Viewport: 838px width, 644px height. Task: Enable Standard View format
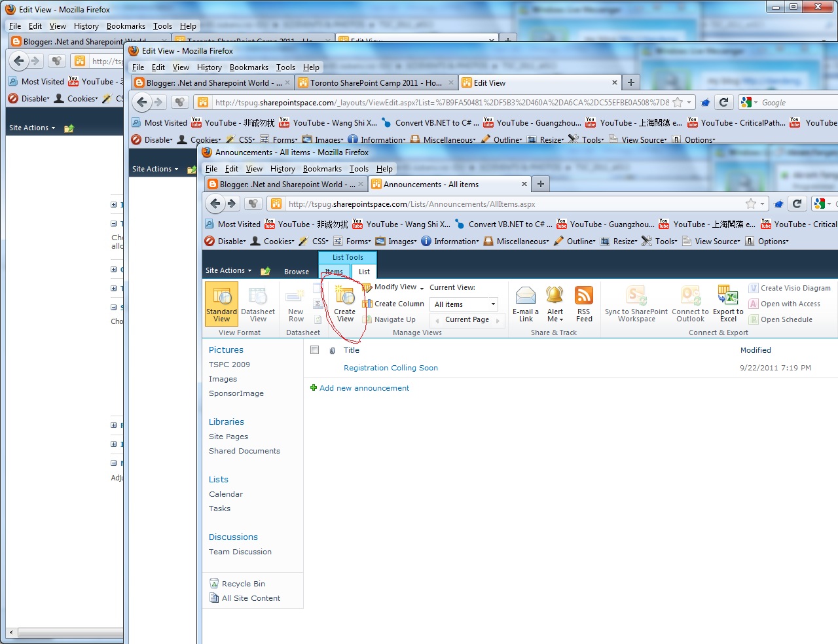[x=221, y=303]
